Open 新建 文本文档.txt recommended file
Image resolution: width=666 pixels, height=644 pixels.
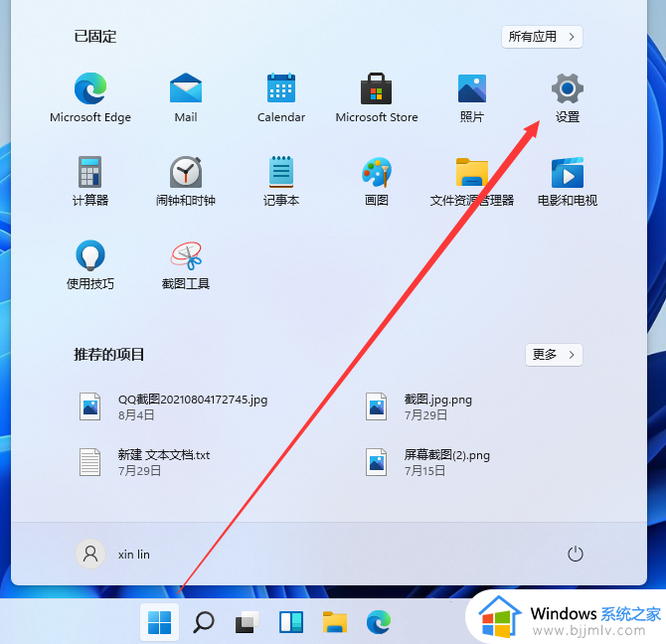point(144,462)
